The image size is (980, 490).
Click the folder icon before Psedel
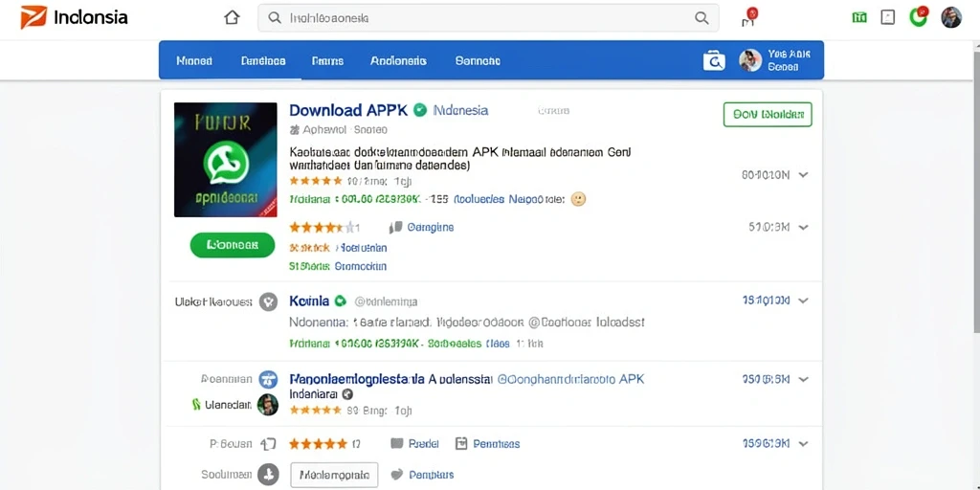pos(396,444)
